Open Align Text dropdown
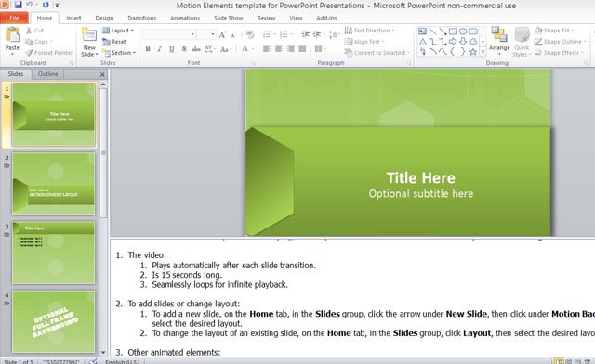Screen dimensions: 595x364 coord(364,42)
